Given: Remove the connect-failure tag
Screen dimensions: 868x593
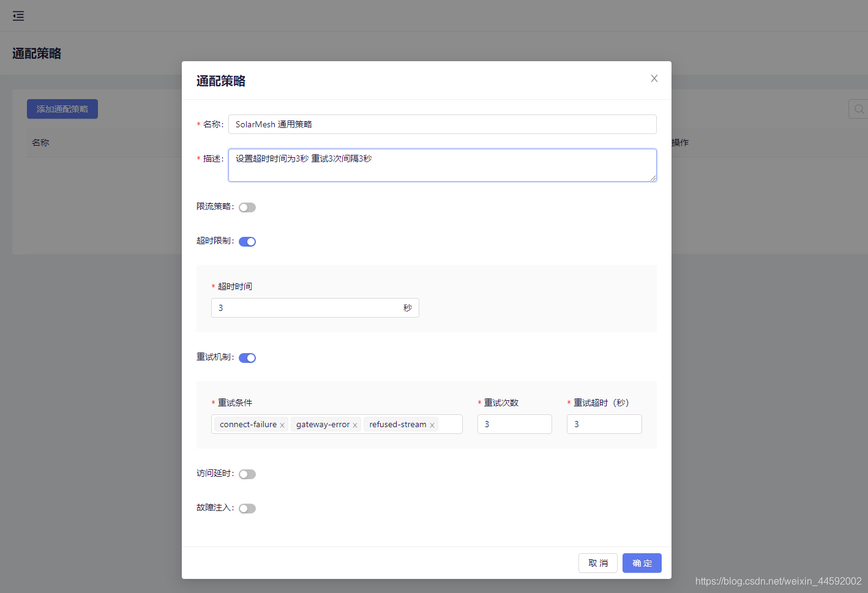Looking at the screenshot, I should pyautogui.click(x=282, y=425).
